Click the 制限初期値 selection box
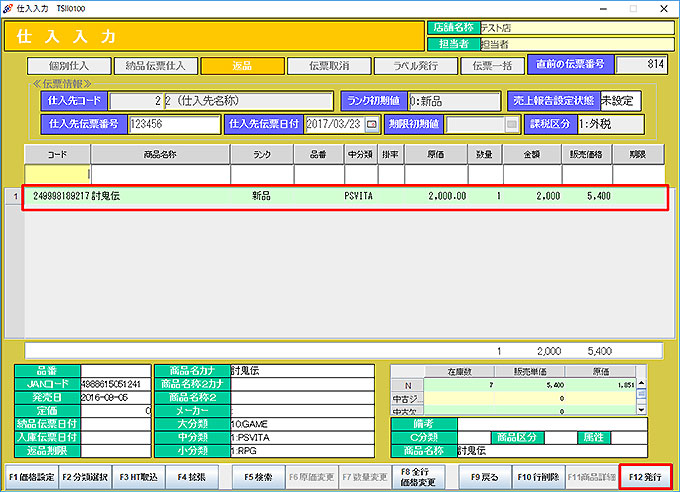Image resolution: width=680 pixels, height=492 pixels. tap(475, 125)
